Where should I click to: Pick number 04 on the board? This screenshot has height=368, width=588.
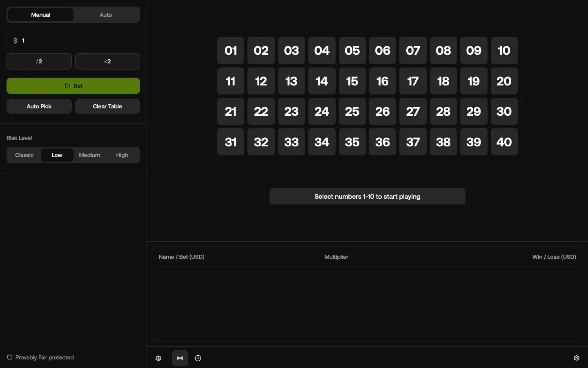pos(322,51)
